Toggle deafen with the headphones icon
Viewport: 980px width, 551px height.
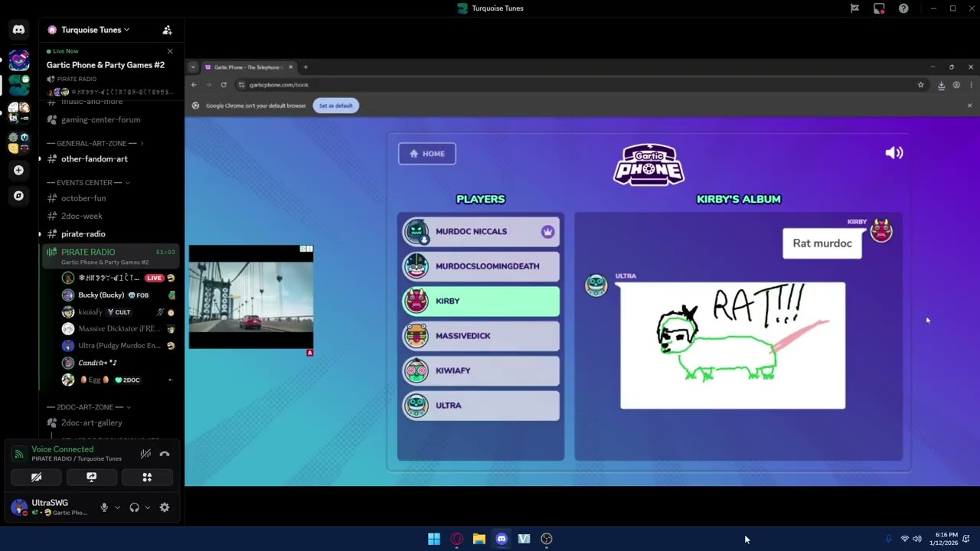tap(135, 507)
